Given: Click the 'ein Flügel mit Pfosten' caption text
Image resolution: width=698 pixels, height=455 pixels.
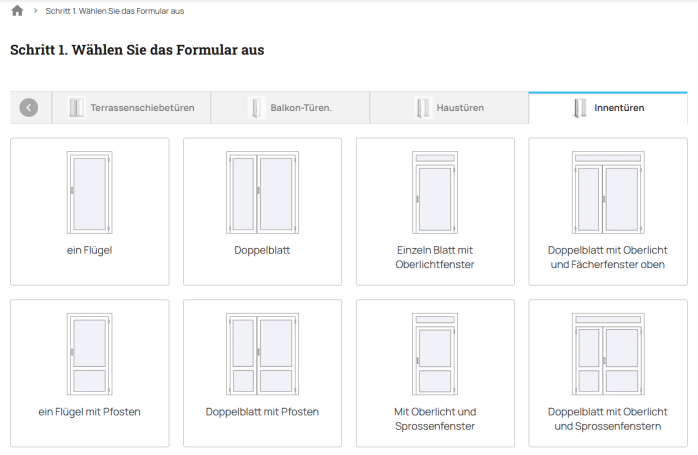Looking at the screenshot, I should (x=89, y=412).
